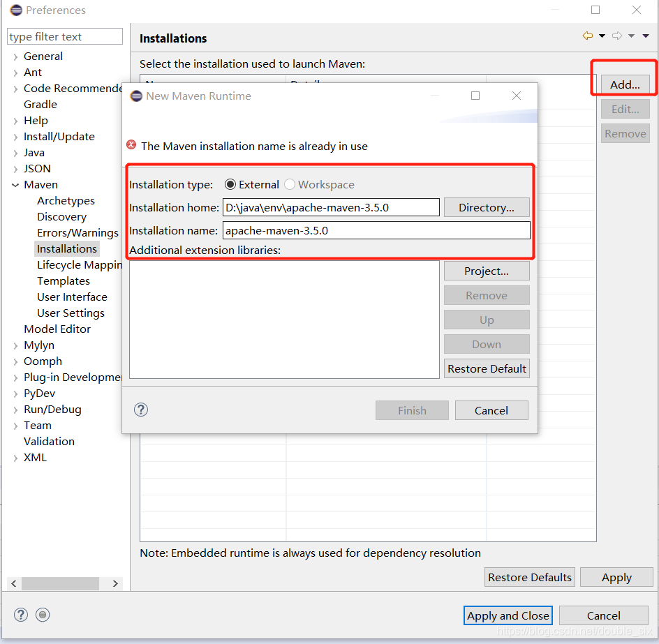Viewport: 659px width, 644px height.
Task: Click the back navigation arrow icon
Action: click(588, 36)
